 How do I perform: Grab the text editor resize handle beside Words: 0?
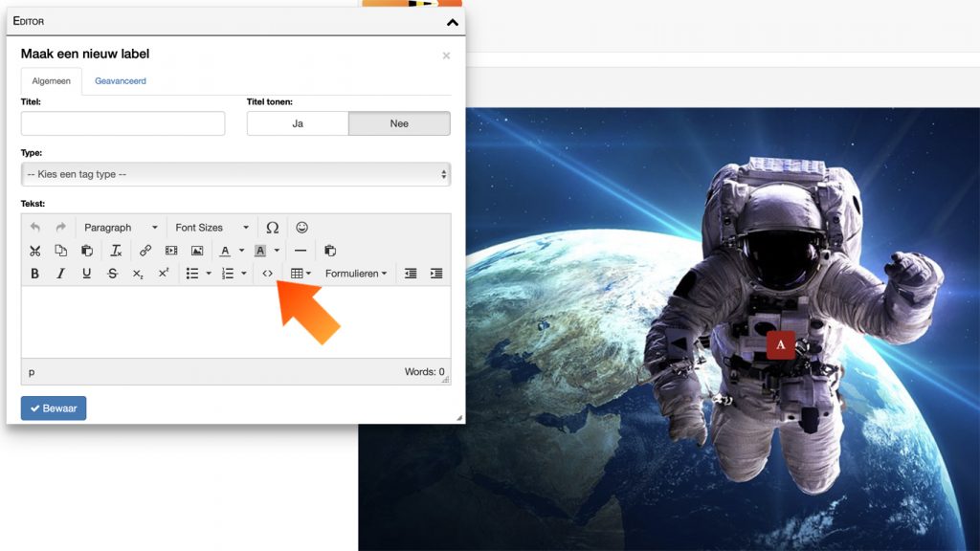pos(446,379)
